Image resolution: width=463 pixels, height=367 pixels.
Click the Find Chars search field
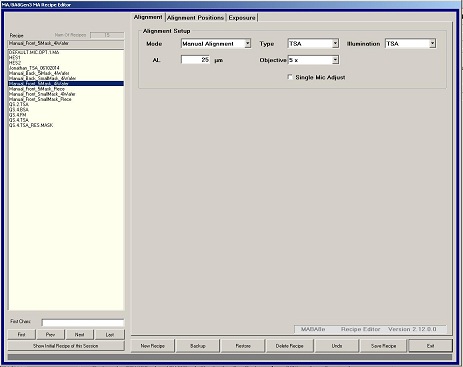point(83,322)
